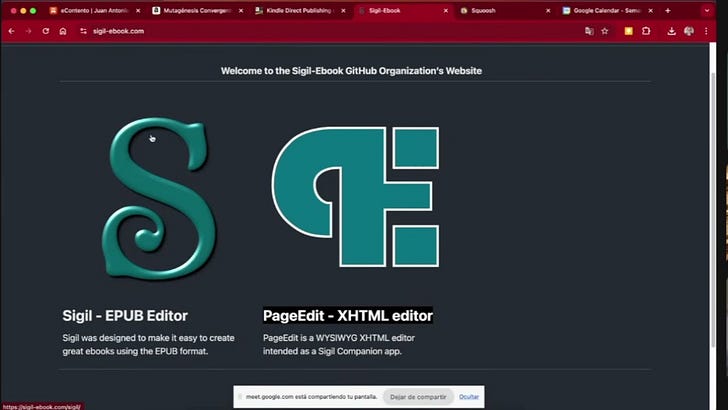
Task: Go back with the browser back arrow
Action: pos(12,31)
